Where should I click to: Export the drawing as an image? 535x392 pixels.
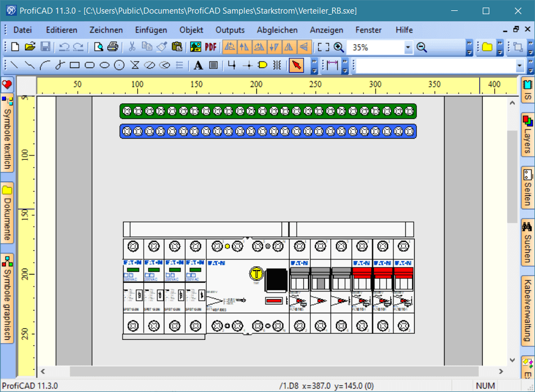point(195,47)
